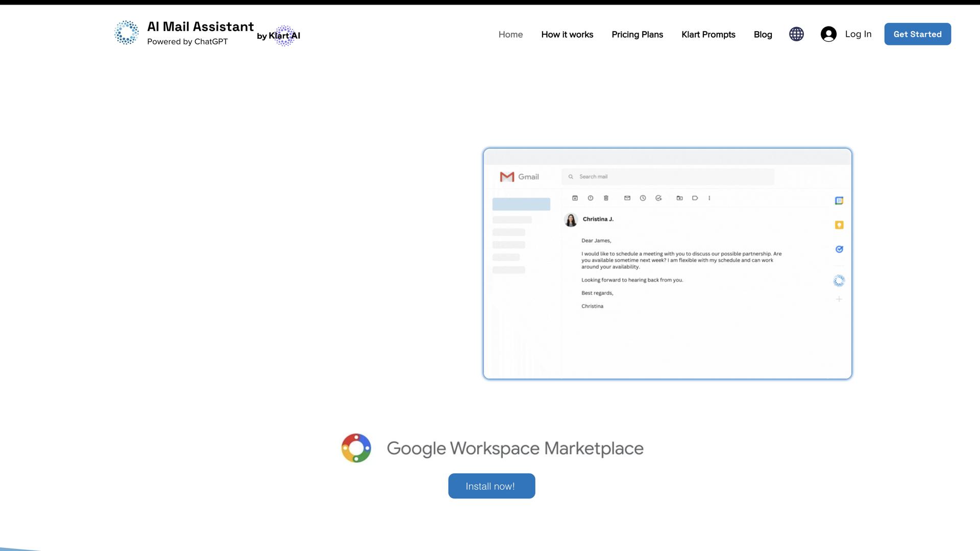The height and width of the screenshot is (551, 980).
Task: Click the Klart AI purple dotted logo
Action: pyautogui.click(x=284, y=36)
